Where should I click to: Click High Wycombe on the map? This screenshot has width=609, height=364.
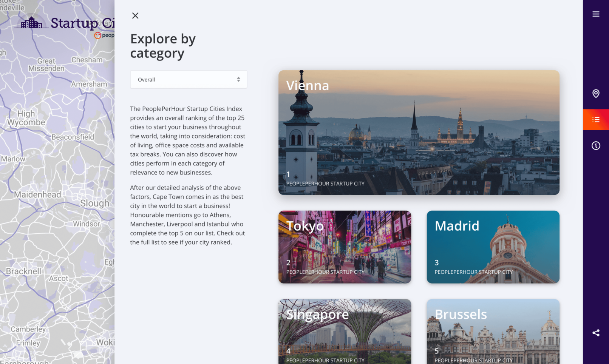[x=26, y=118]
